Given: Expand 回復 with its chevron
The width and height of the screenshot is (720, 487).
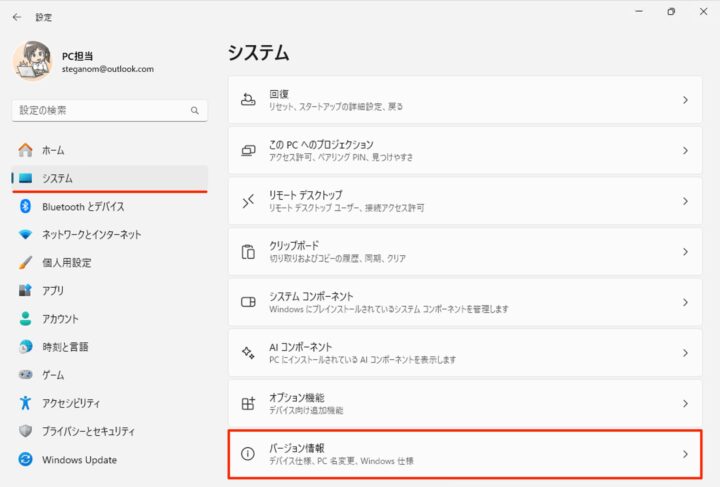Looking at the screenshot, I should [x=685, y=100].
